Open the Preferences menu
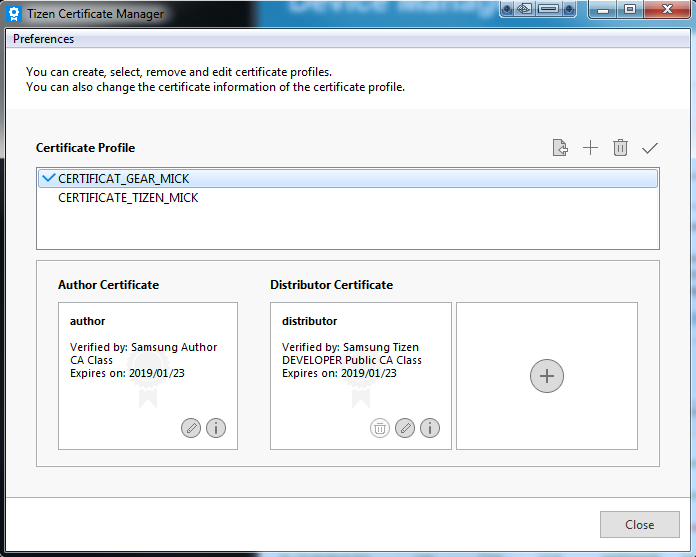This screenshot has width=696, height=557. coord(44,39)
